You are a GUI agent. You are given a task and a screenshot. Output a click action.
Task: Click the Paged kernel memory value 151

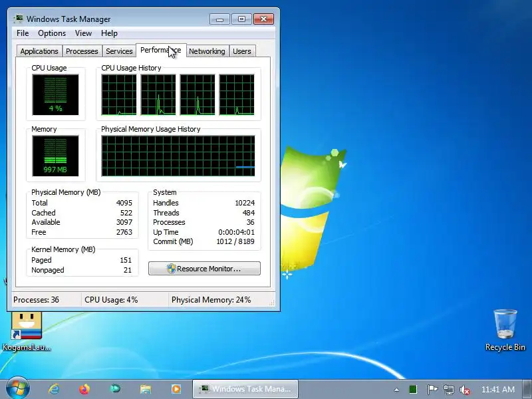click(126, 260)
